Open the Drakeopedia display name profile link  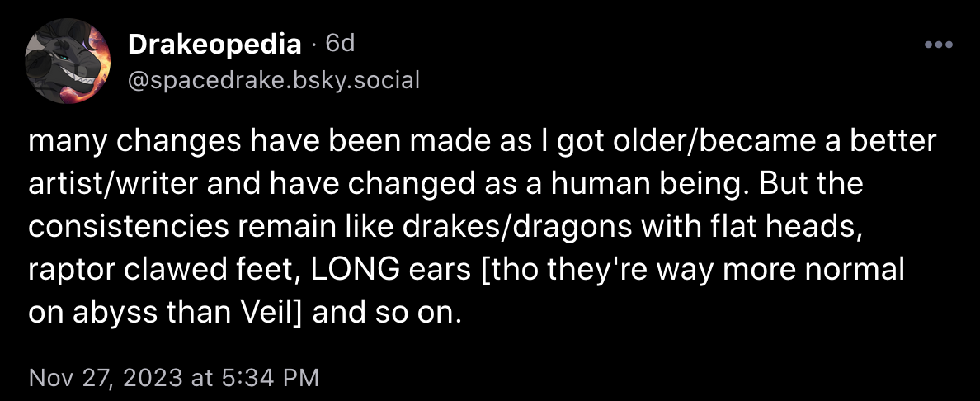tap(215, 45)
